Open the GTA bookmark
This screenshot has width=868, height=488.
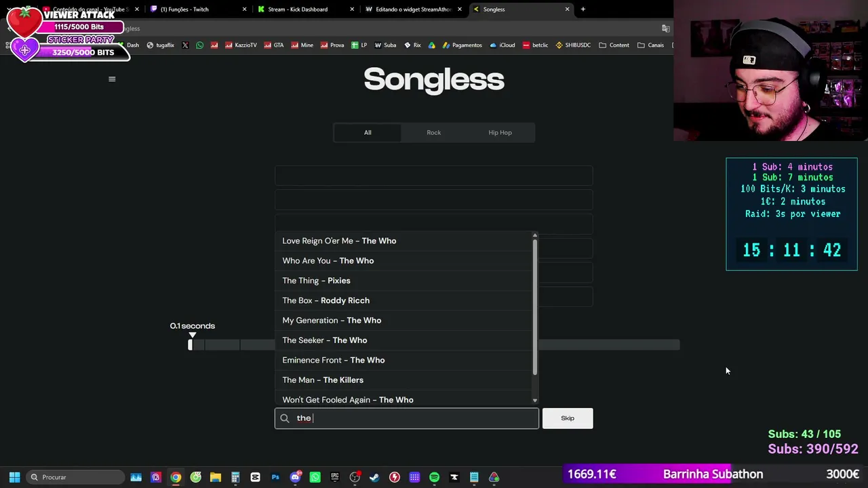coord(274,45)
